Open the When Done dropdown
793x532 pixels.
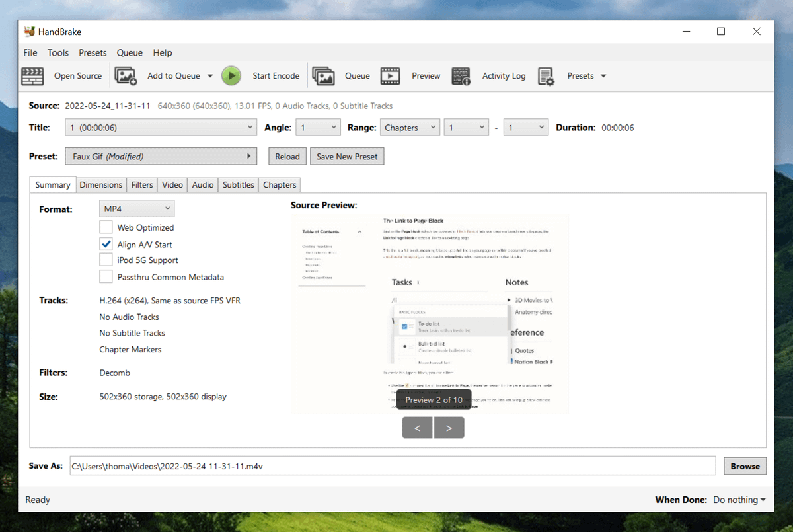[x=739, y=500]
